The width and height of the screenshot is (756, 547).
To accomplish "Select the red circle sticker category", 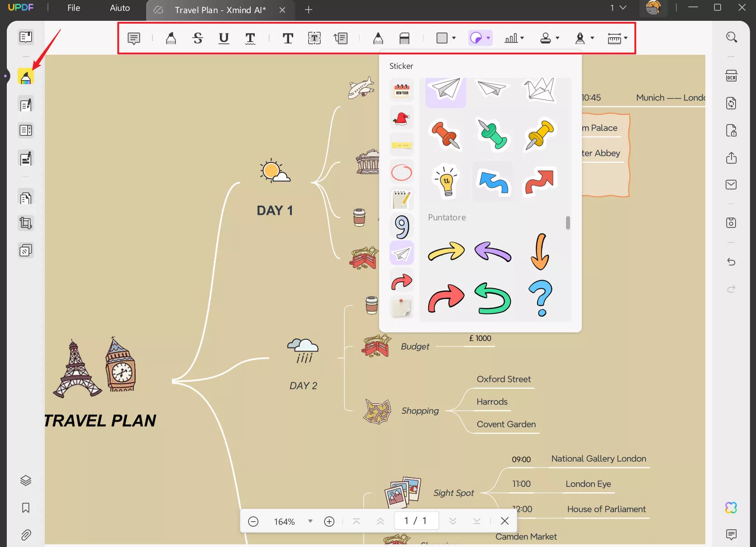I will pyautogui.click(x=402, y=172).
